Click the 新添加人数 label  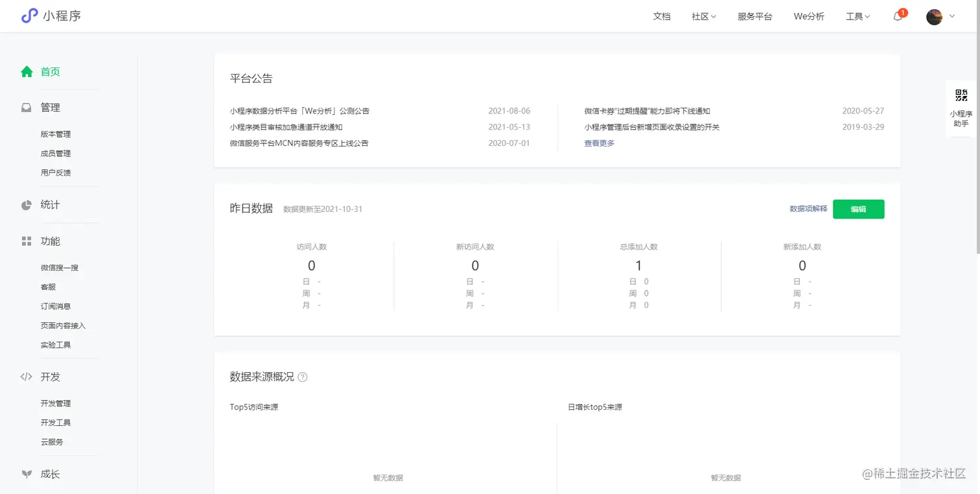(802, 247)
